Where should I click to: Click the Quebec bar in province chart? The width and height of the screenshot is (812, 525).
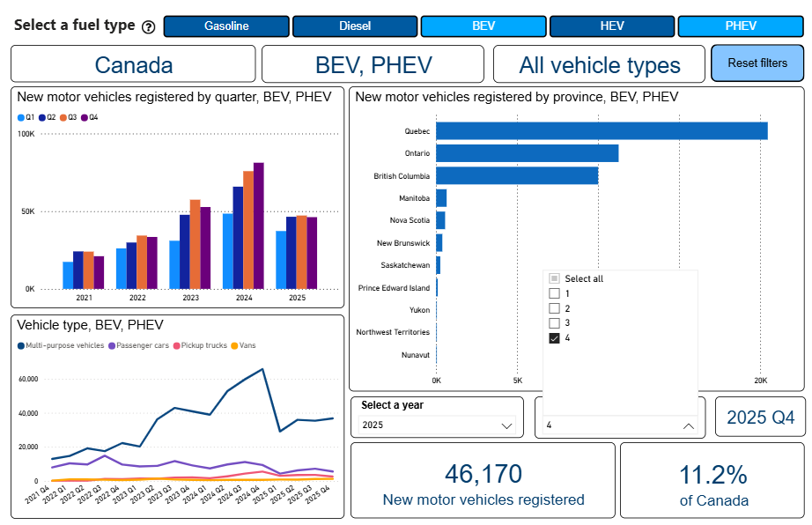click(x=601, y=131)
